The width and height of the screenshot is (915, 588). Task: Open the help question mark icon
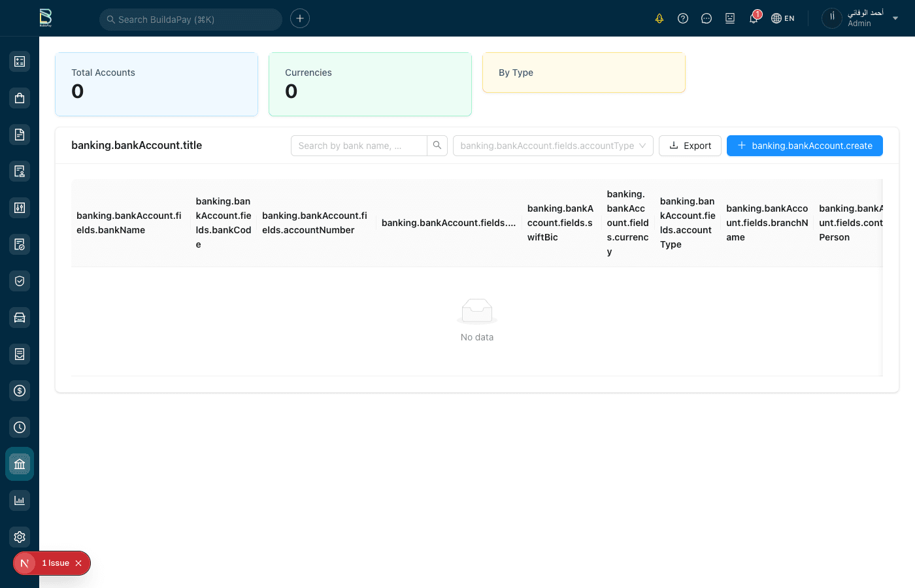tap(683, 18)
